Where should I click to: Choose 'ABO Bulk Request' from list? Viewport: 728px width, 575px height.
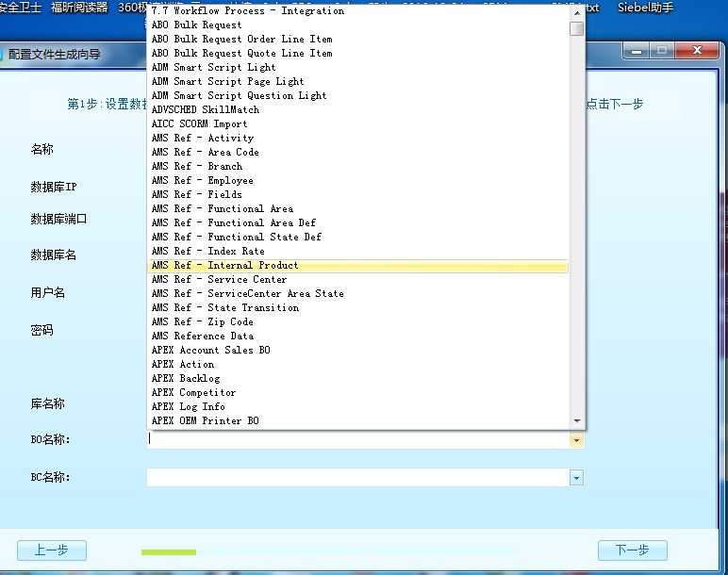click(x=357, y=25)
